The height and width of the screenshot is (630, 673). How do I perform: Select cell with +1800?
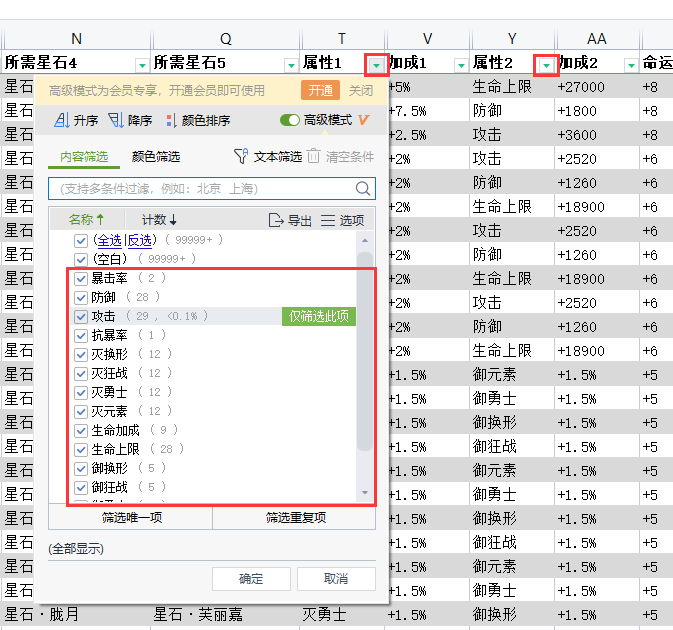tap(597, 111)
